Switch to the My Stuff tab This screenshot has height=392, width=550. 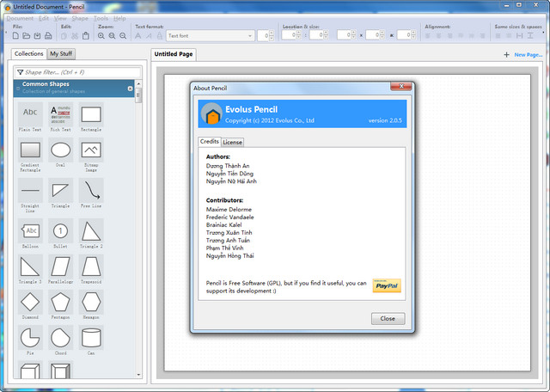61,53
